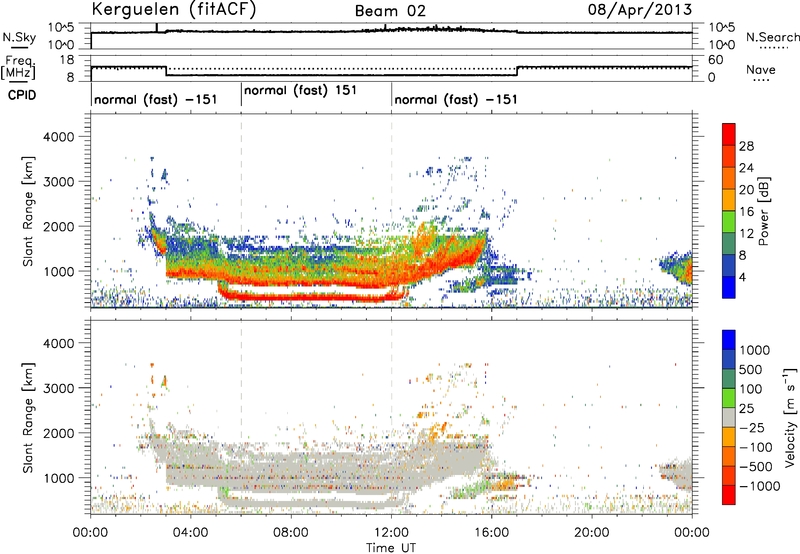800x554 pixels.
Task: Click the '20:00' time tick label
Action: point(591,533)
